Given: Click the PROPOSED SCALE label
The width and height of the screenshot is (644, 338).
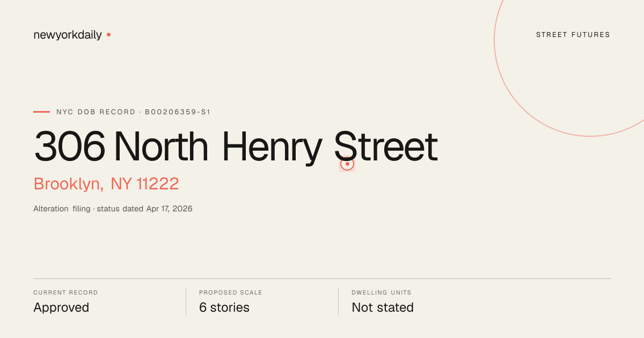Looking at the screenshot, I should (x=231, y=293).
